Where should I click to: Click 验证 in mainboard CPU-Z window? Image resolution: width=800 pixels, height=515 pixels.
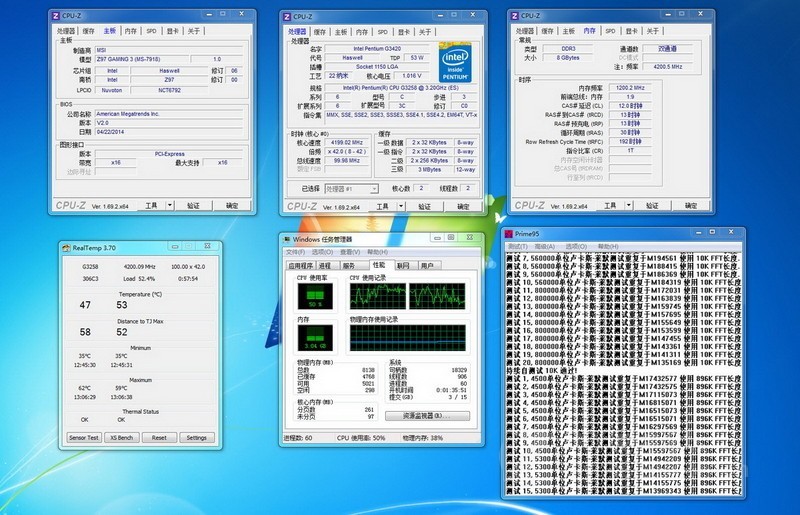(193, 205)
